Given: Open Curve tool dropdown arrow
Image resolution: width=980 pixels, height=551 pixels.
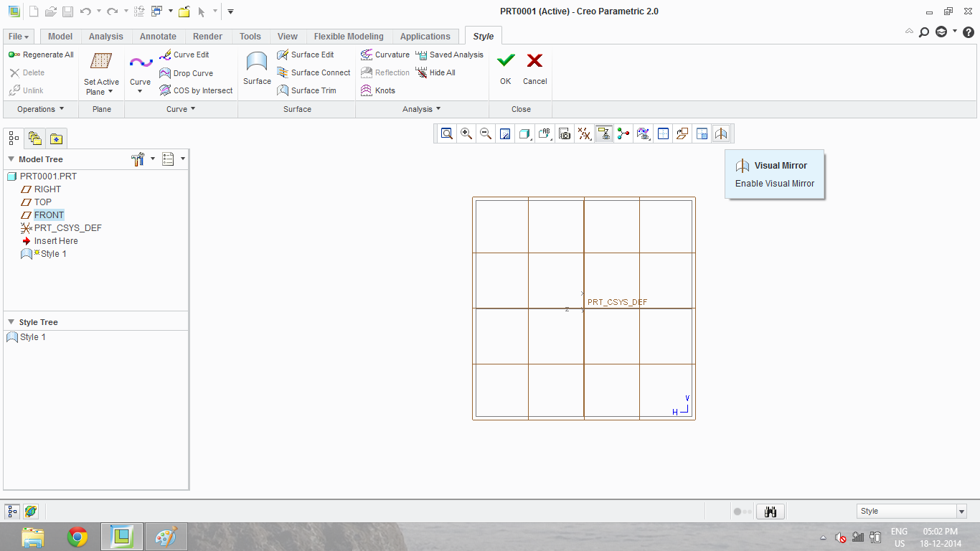Looking at the screenshot, I should pyautogui.click(x=141, y=92).
